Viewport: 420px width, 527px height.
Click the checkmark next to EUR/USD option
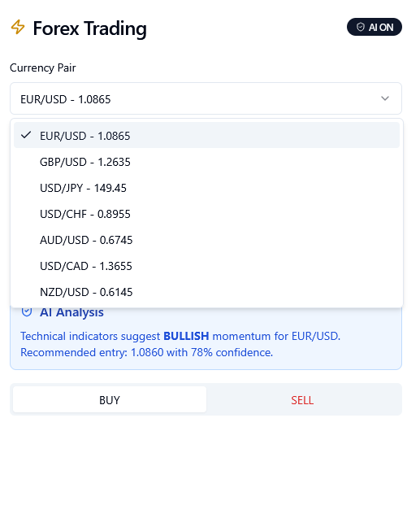tap(26, 135)
